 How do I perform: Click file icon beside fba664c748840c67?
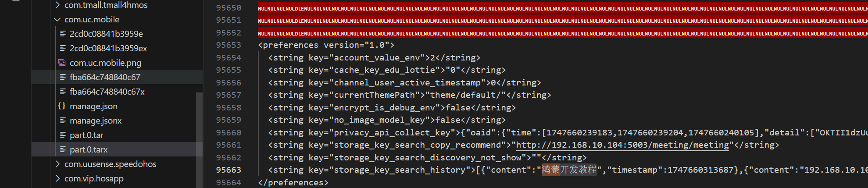pyautogui.click(x=63, y=77)
